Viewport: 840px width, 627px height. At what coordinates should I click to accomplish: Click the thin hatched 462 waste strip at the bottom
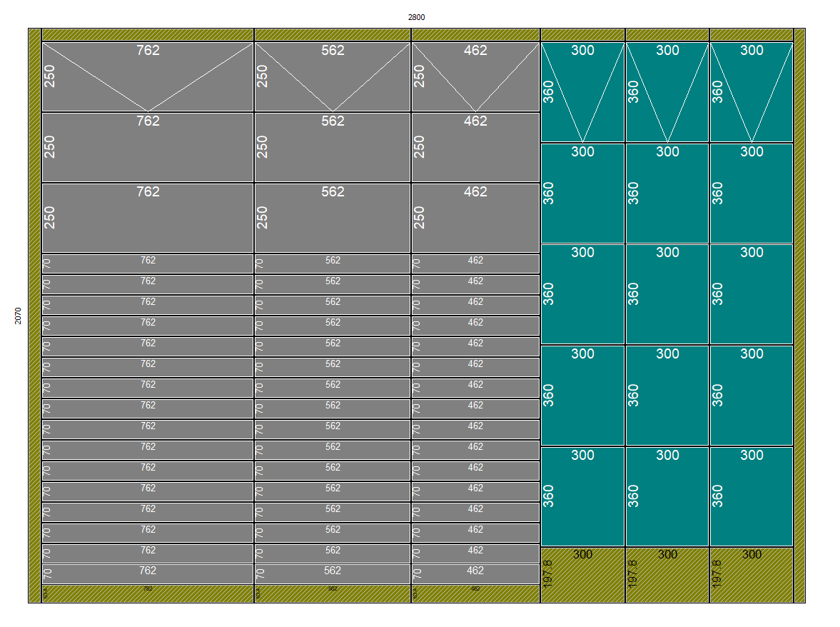click(x=475, y=593)
